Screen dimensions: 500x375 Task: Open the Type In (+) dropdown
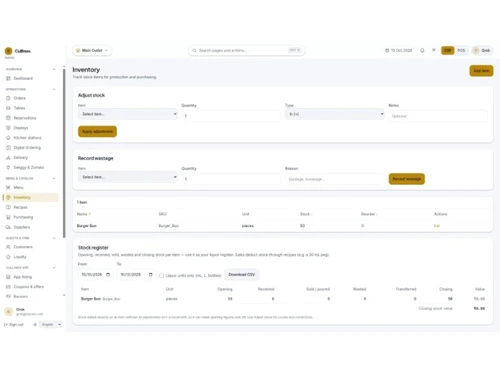[x=334, y=114]
